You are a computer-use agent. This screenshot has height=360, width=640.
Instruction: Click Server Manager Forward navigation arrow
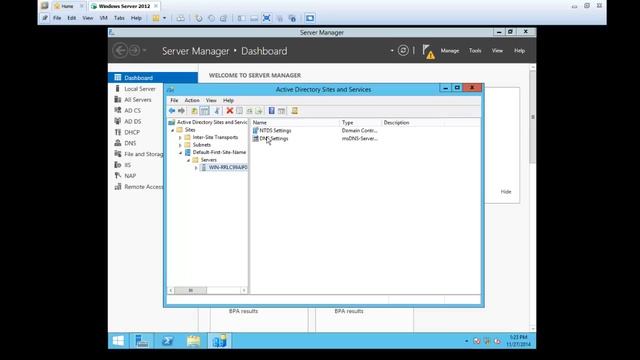point(134,51)
